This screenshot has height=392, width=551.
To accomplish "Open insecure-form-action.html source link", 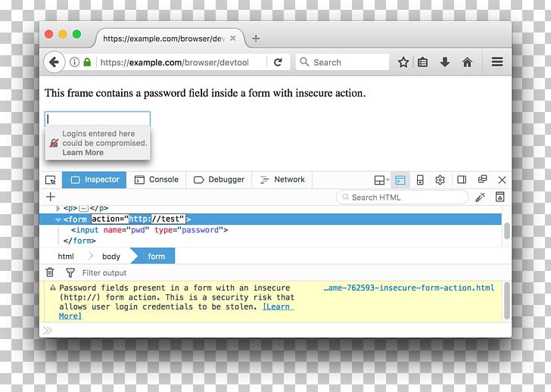I will click(x=409, y=288).
